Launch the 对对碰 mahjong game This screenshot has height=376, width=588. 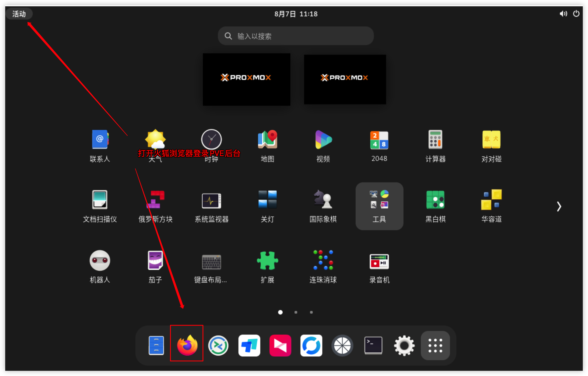(491, 146)
